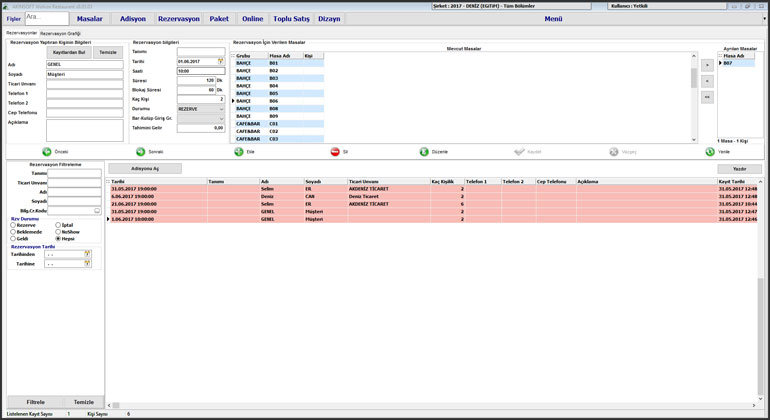Image resolution: width=770 pixels, height=420 pixels.
Task: Click Saati field showing 10:00
Action: tap(201, 71)
